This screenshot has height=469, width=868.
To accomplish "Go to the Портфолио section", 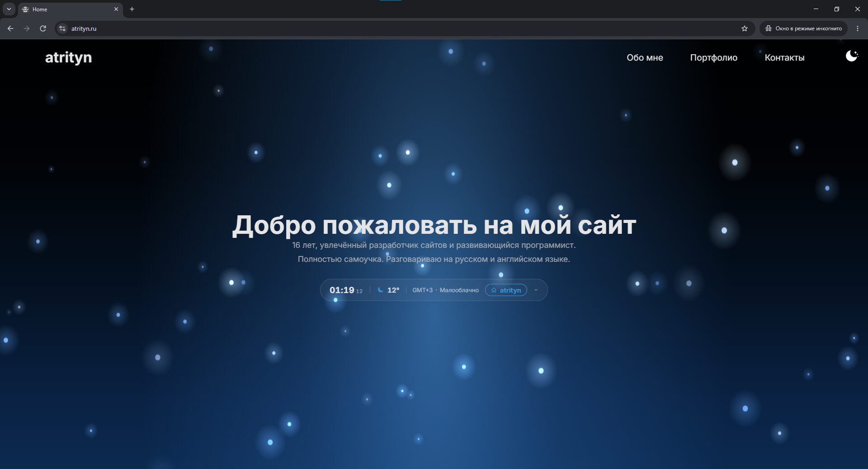I will point(714,57).
